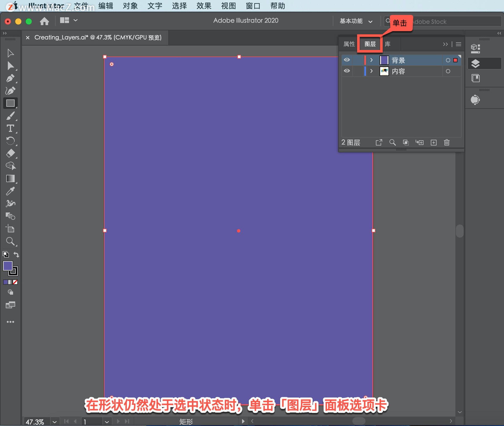This screenshot has height=426, width=504.
Task: Click the Home button
Action: 44,21
